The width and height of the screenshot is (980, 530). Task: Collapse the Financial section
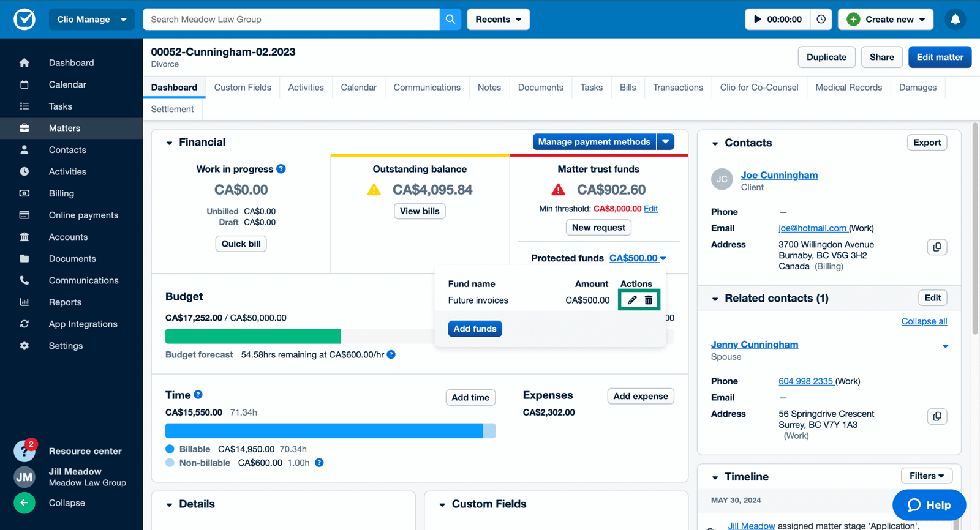tap(169, 143)
